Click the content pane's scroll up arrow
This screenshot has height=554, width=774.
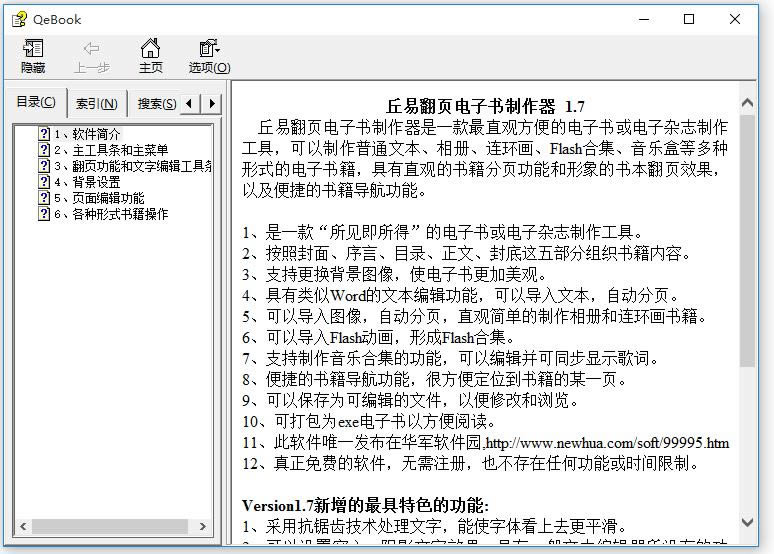click(747, 103)
